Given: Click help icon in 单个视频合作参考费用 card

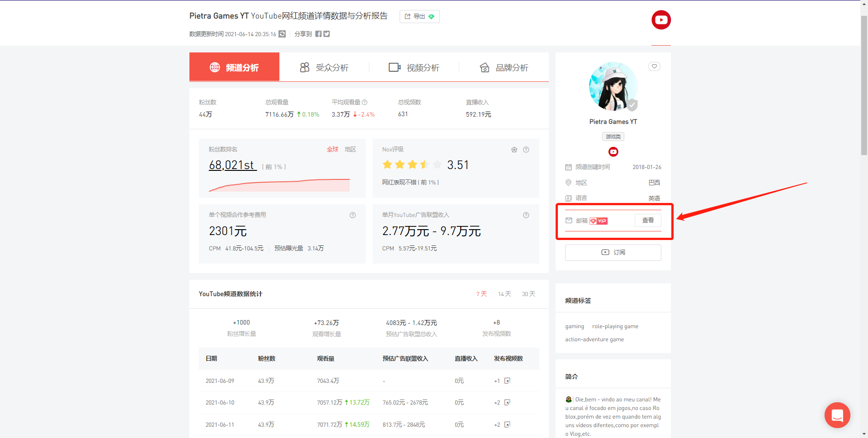Looking at the screenshot, I should [353, 215].
